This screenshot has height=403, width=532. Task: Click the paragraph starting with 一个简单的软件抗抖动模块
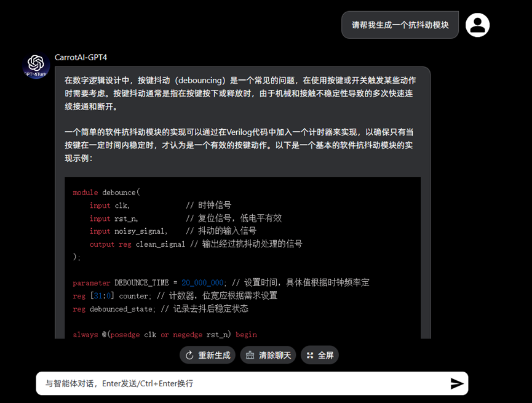pos(240,145)
